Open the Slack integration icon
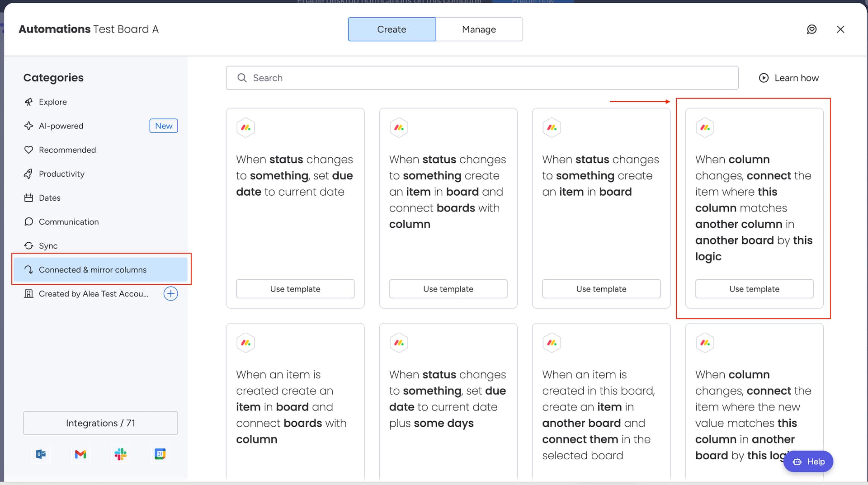 point(120,454)
